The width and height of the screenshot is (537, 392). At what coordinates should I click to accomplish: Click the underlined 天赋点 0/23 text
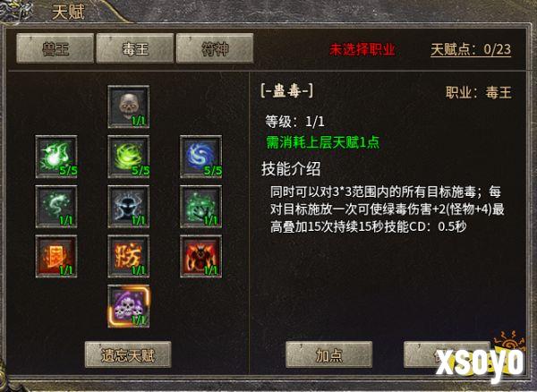tap(471, 49)
